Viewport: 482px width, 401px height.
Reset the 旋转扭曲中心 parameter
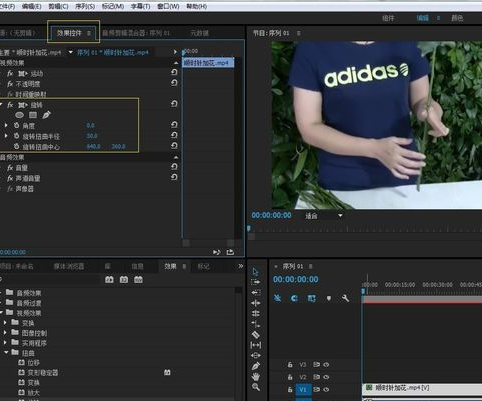click(174, 146)
